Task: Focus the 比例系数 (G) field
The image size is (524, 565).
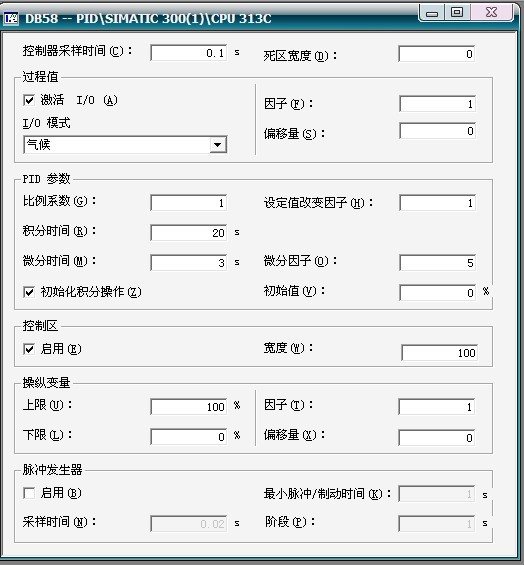Action: coord(188,203)
